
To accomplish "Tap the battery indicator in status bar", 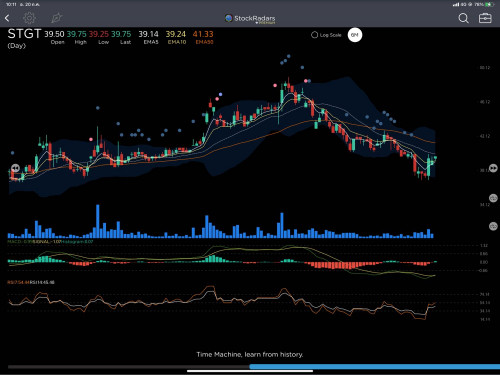I will tap(489, 4).
